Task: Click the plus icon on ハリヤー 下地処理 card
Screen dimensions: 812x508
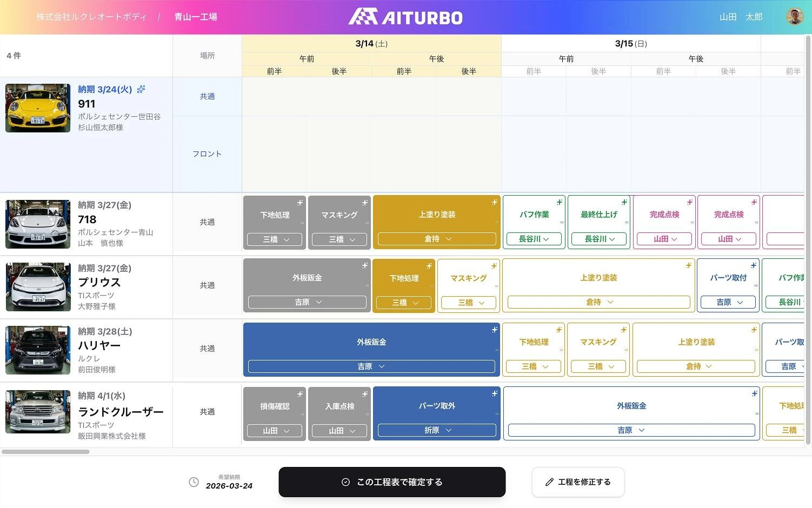Action: (559, 330)
